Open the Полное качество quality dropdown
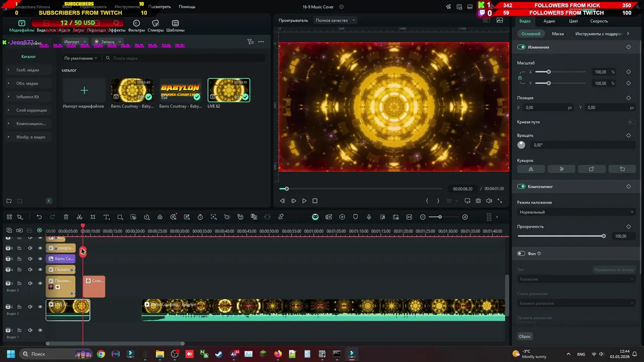The image size is (644, 362). [x=335, y=21]
